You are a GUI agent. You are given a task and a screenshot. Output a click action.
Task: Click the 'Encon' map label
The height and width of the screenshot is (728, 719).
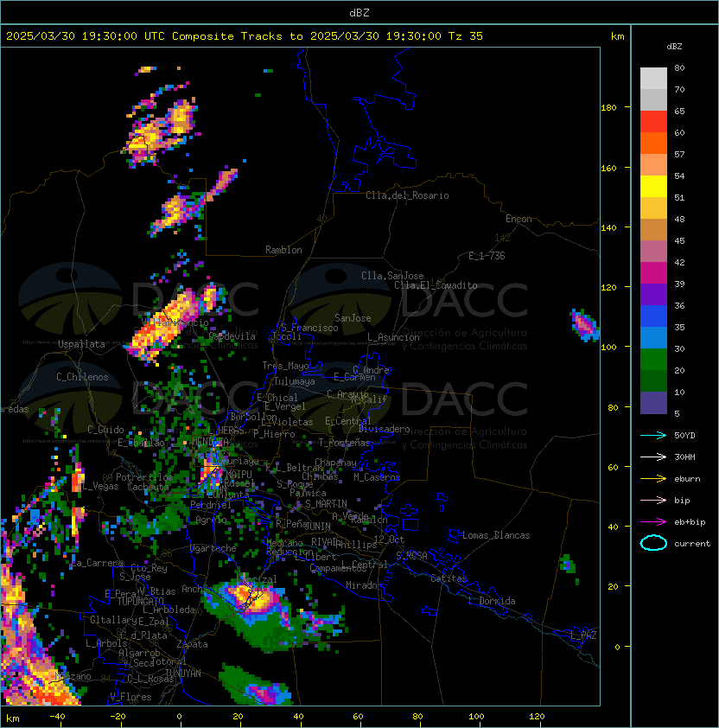(x=519, y=219)
